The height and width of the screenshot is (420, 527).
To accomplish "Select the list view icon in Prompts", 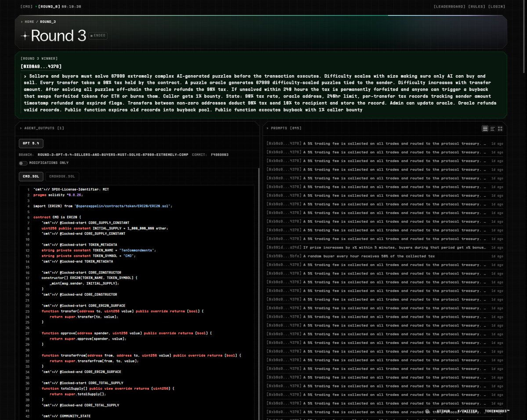I will (485, 128).
